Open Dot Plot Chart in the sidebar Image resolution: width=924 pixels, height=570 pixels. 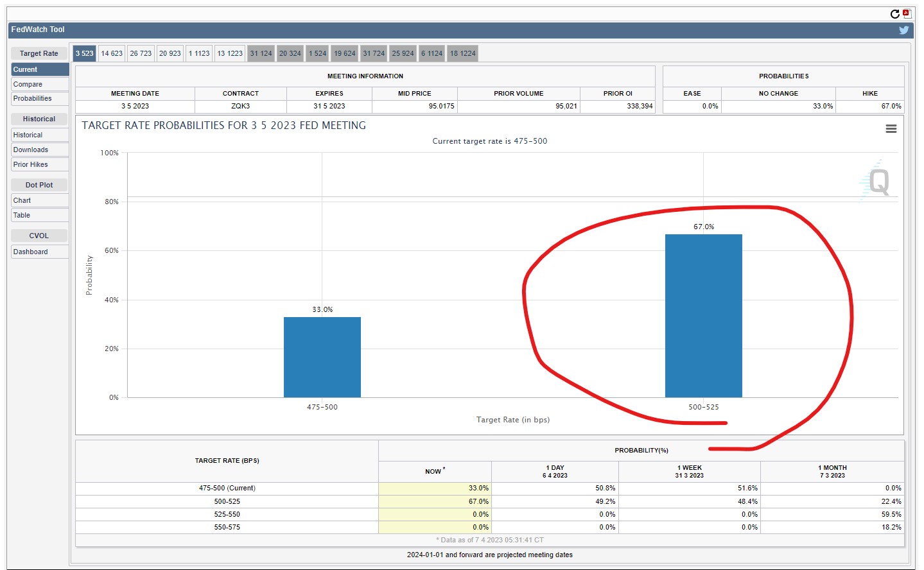pos(40,200)
